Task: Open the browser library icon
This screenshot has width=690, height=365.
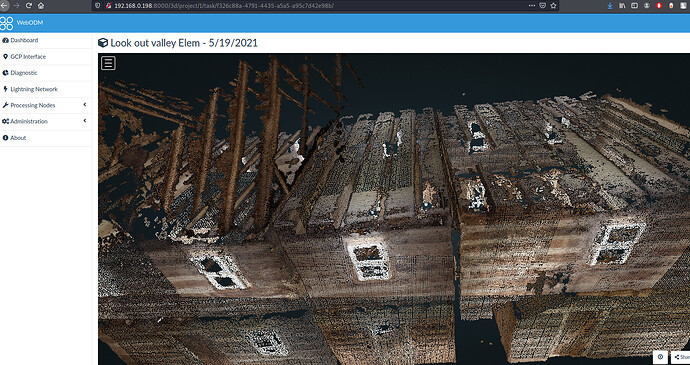Action: 622,6
